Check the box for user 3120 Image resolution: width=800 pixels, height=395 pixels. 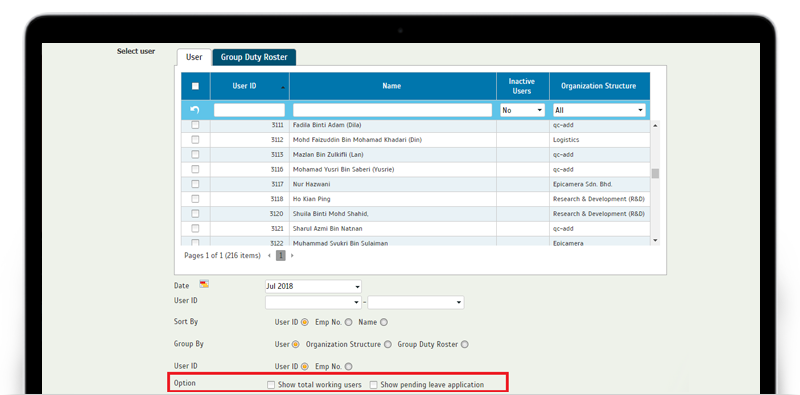pyautogui.click(x=195, y=213)
